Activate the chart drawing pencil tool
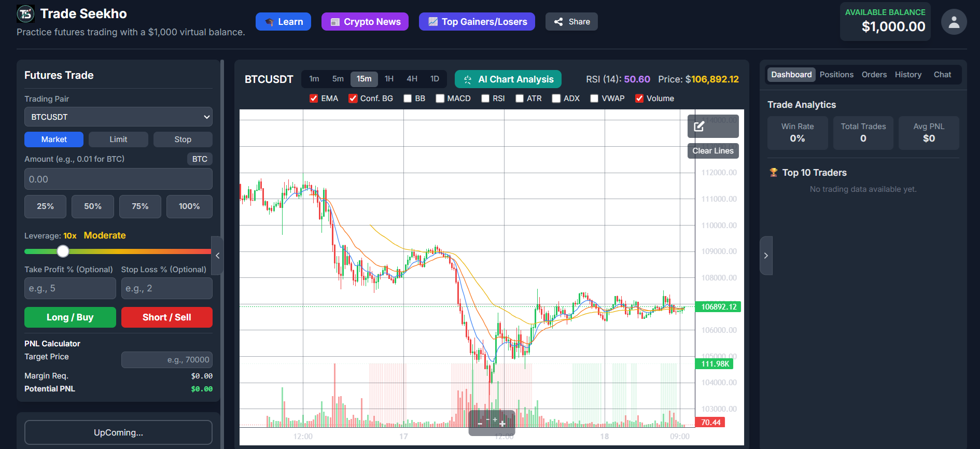980x449 pixels. pos(699,126)
